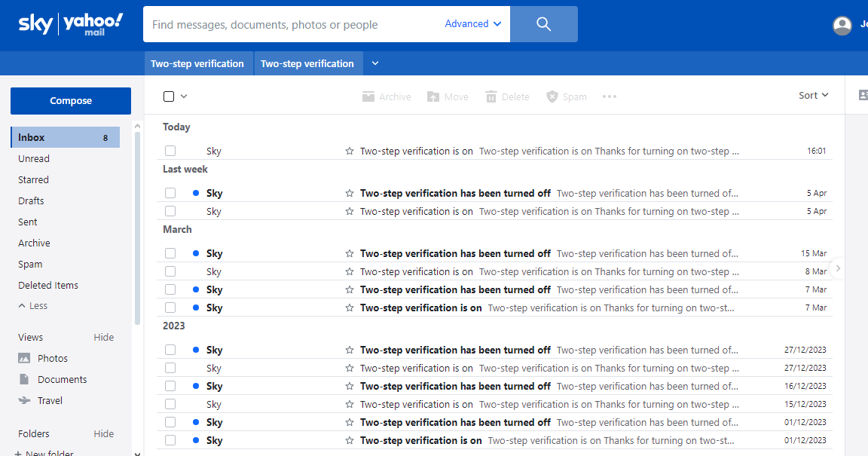Viewport: 868px width, 456px height.
Task: Expand the select-all options arrow
Action: coord(184,96)
